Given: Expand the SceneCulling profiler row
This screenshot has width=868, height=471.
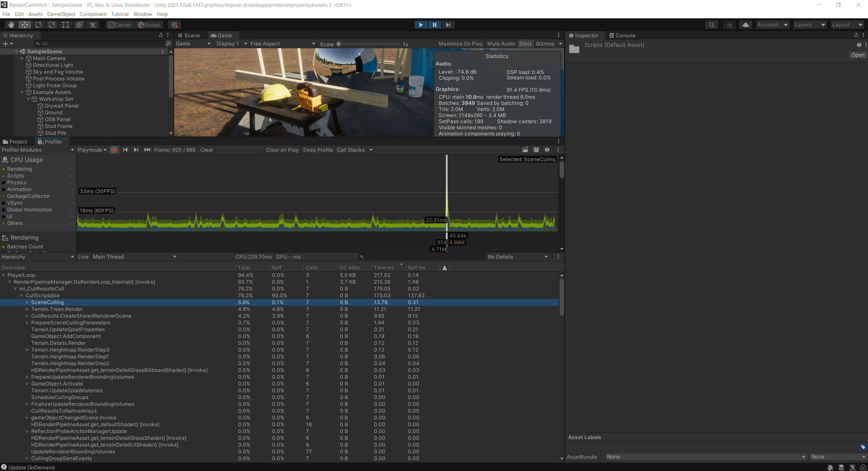Looking at the screenshot, I should click(27, 302).
